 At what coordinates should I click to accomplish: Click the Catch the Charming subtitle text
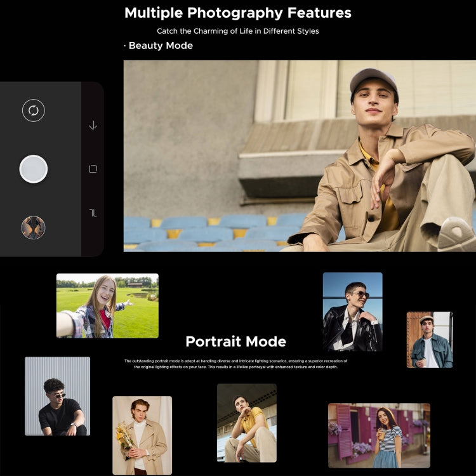[237, 31]
